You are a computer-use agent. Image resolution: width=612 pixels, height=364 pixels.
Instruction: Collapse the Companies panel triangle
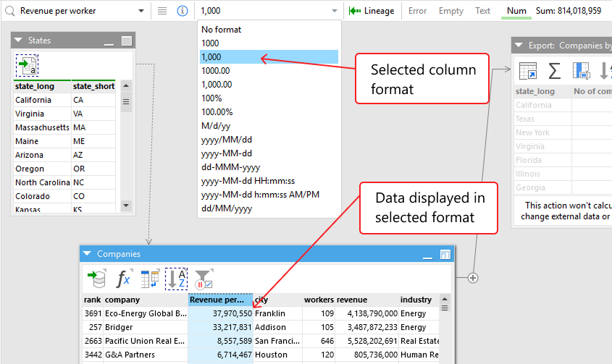87,253
